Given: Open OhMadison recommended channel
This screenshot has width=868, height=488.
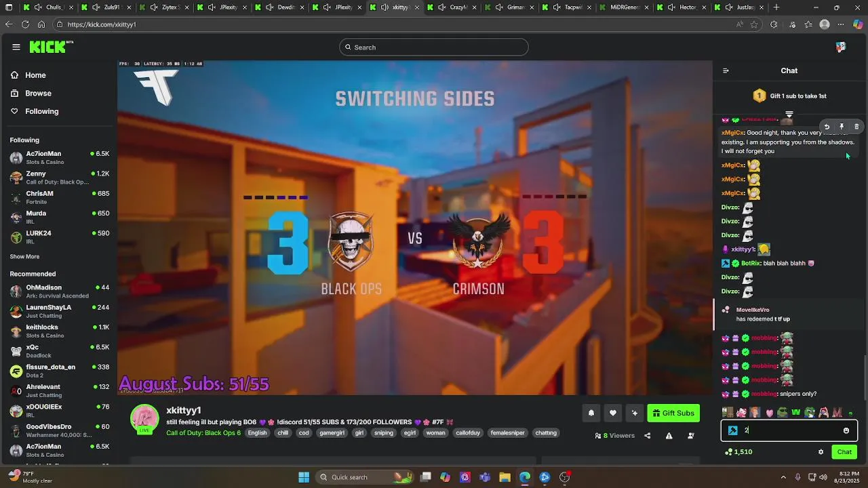Looking at the screenshot, I should 59,291.
